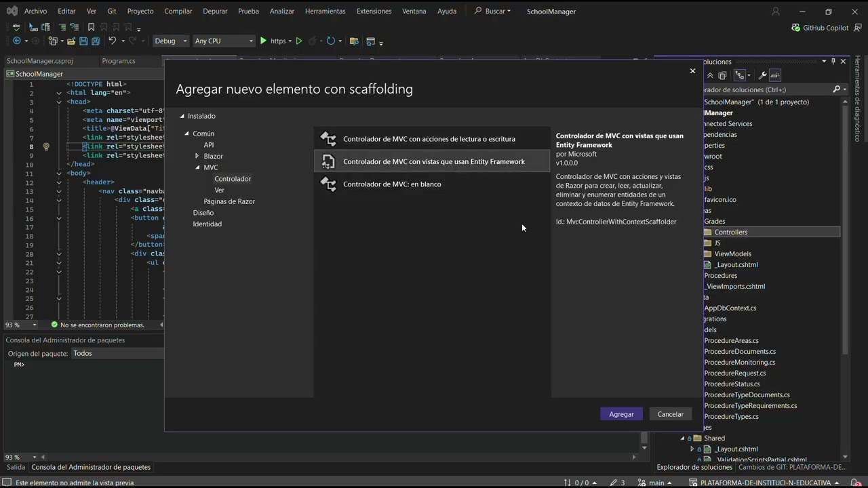Open ProcedureTypes.cs in Solution Explorer

731,417
